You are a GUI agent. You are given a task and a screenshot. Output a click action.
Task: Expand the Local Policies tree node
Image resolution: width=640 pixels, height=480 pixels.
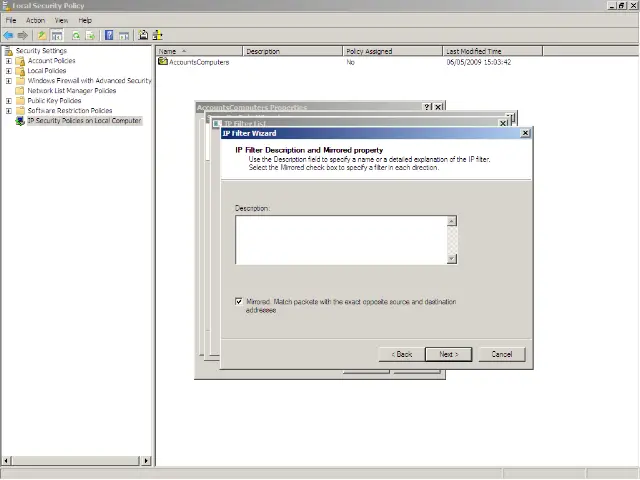coord(9,71)
